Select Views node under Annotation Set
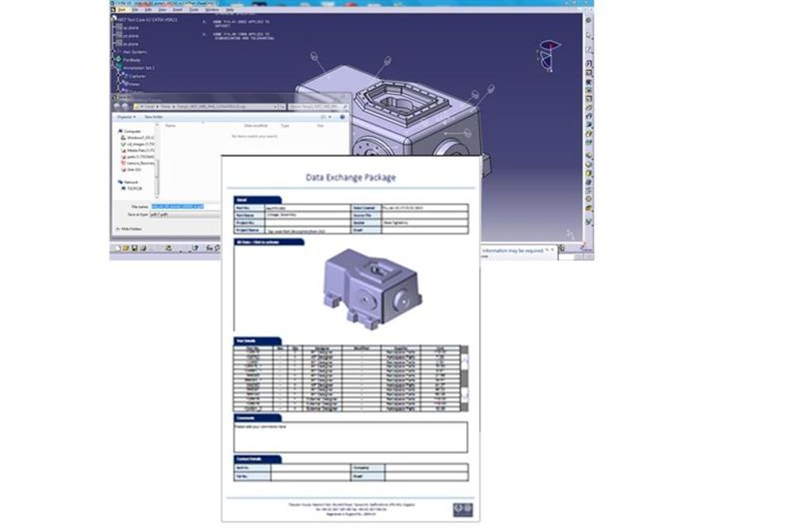This screenshot has width=798, height=532. [134, 84]
